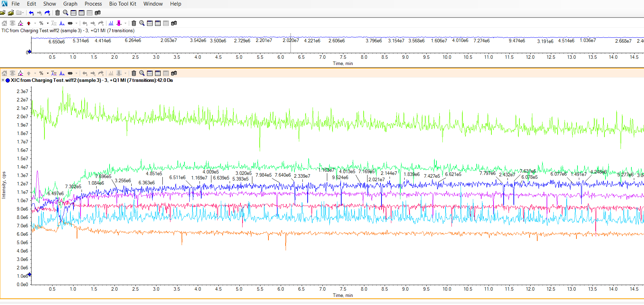
Task: Click the XIC from Charging Test.wiff2 title
Action: click(x=92, y=80)
